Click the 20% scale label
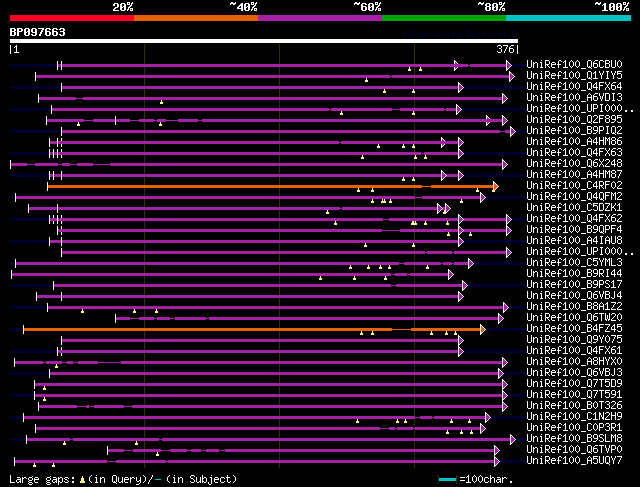This screenshot has height=487, width=640. pos(123,7)
